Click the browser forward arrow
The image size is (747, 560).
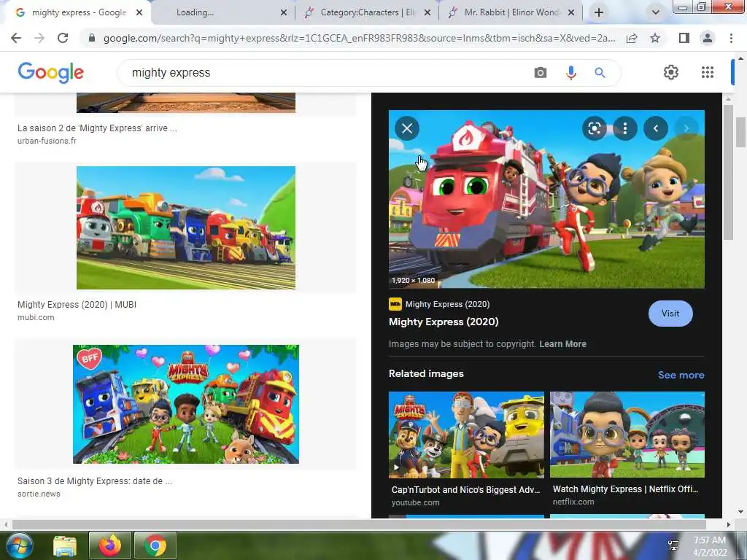39,38
